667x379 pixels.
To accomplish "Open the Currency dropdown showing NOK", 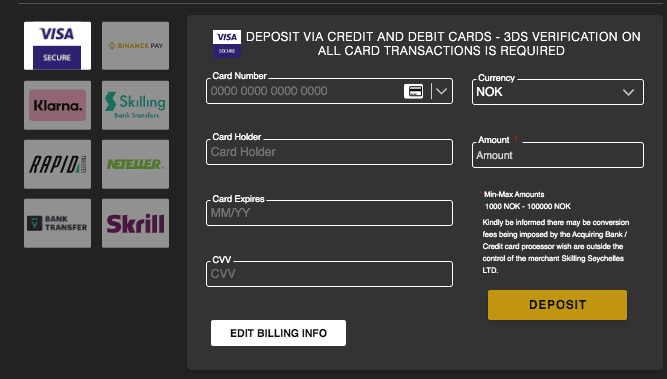I will [x=558, y=92].
